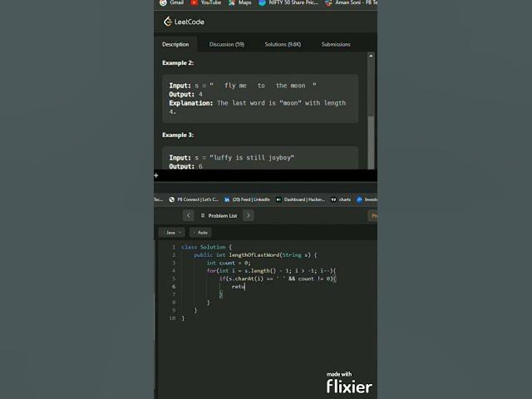This screenshot has height=399, width=532.
Task: Click the Example 2 heading
Action: [178, 63]
